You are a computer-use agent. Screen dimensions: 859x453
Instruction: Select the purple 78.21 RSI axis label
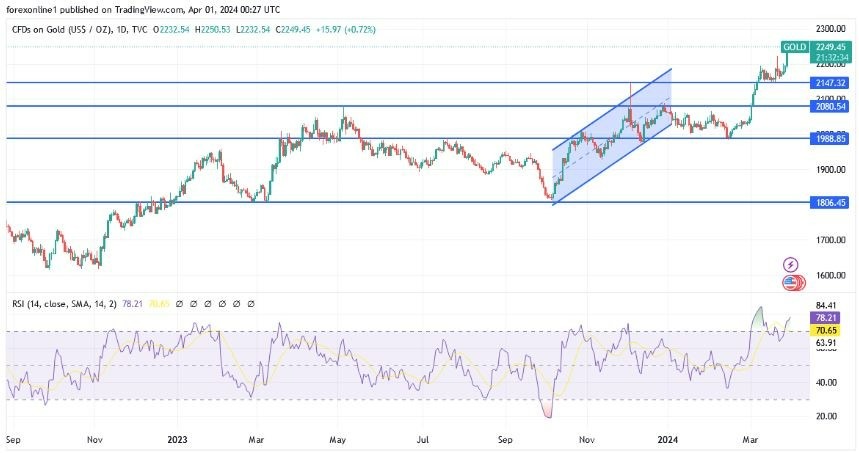click(x=826, y=318)
